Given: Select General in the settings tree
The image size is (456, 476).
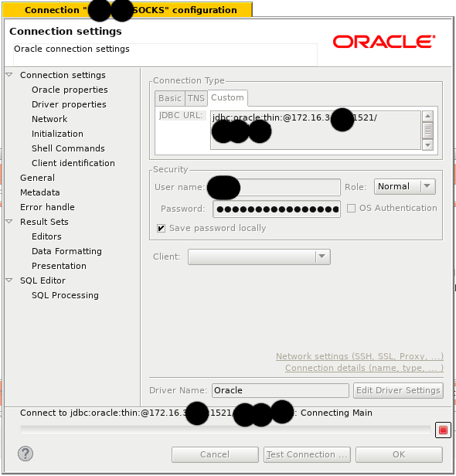Looking at the screenshot, I should coord(37,178).
